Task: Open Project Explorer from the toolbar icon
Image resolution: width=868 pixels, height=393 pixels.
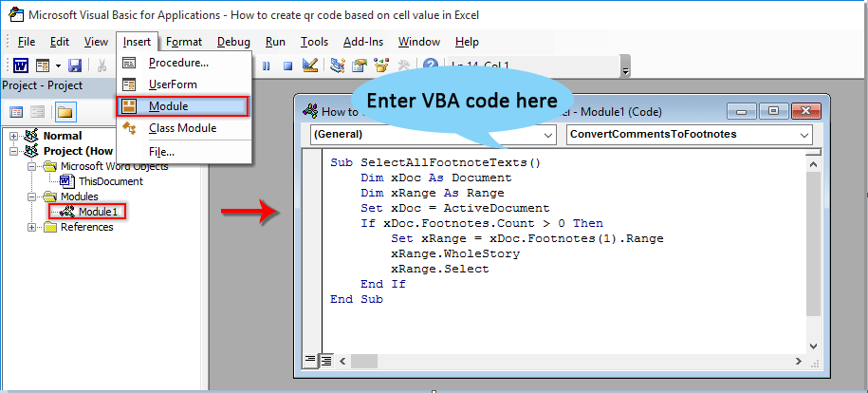Action: (338, 65)
